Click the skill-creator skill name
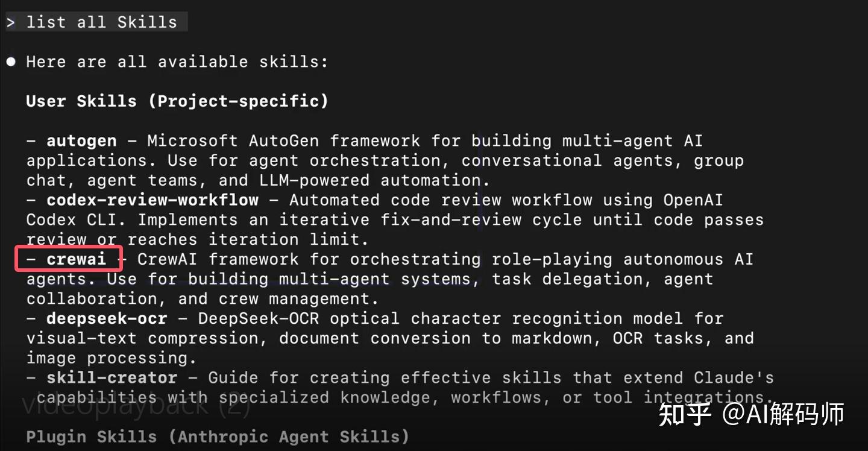 click(x=112, y=377)
